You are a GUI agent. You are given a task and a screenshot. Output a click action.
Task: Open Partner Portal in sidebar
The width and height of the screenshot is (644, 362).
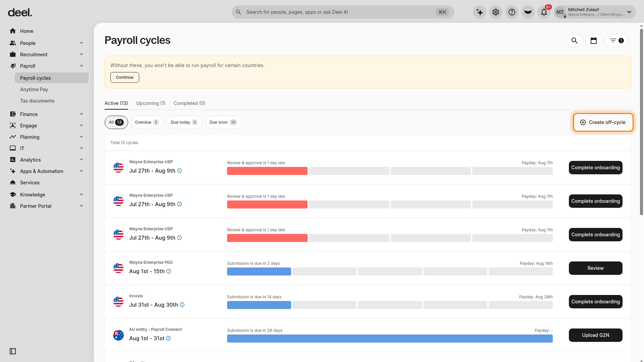click(x=47, y=206)
